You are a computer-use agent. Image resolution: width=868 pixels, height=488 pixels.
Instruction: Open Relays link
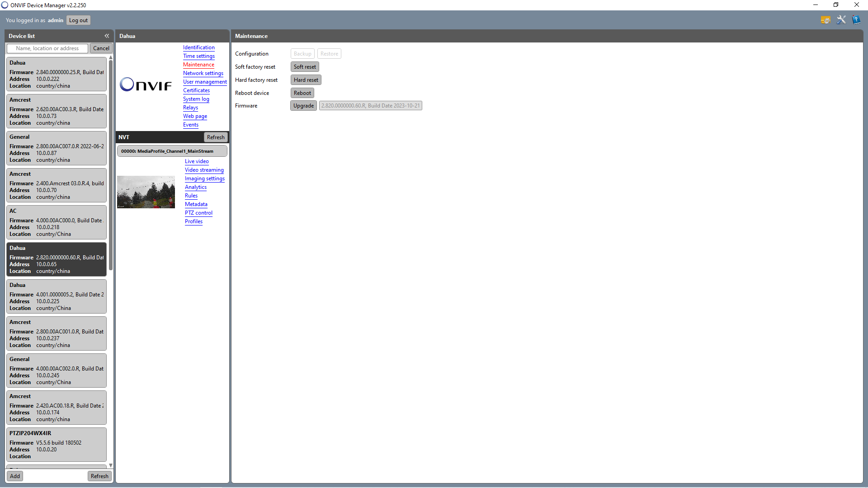(190, 108)
